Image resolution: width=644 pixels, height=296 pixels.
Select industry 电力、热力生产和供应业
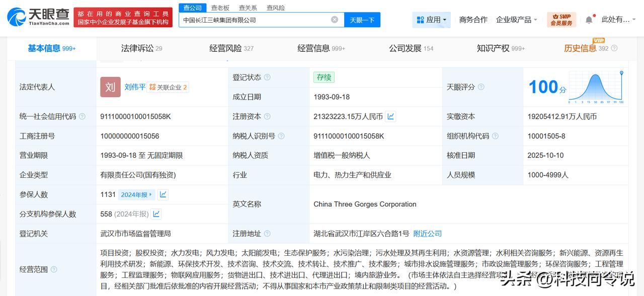[352, 175]
